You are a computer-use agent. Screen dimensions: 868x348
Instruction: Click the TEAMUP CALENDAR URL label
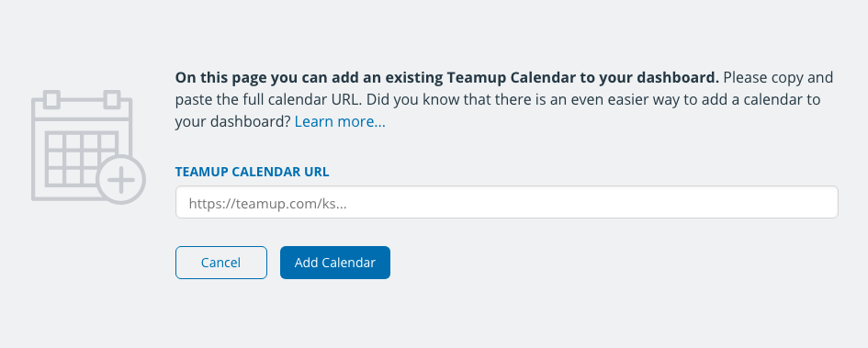(252, 172)
